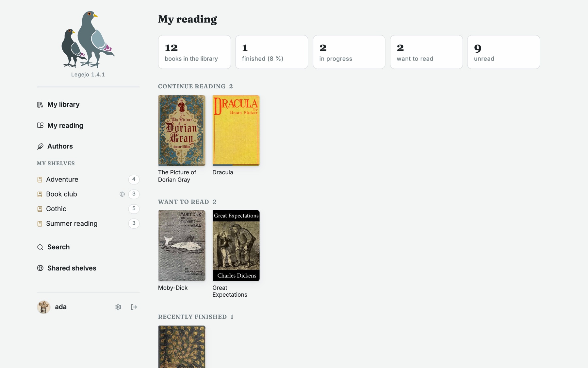The image size is (588, 368).
Task: Click the ada username
Action: click(61, 307)
